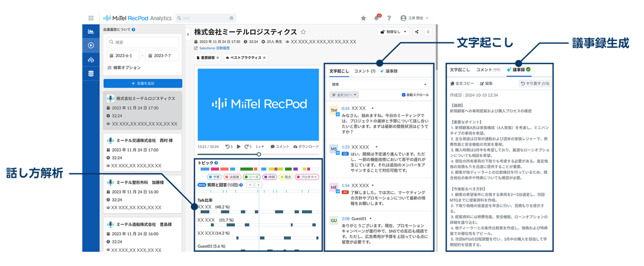The height and width of the screenshot is (266, 644).
Task: Click help icon next to トピック
Action: [216, 163]
